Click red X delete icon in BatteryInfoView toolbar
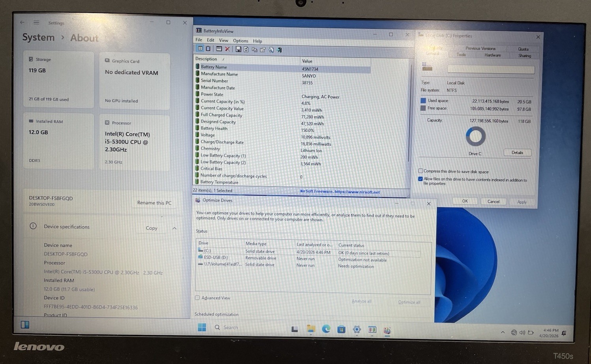Viewport: 591px width, 364px height. click(x=227, y=49)
